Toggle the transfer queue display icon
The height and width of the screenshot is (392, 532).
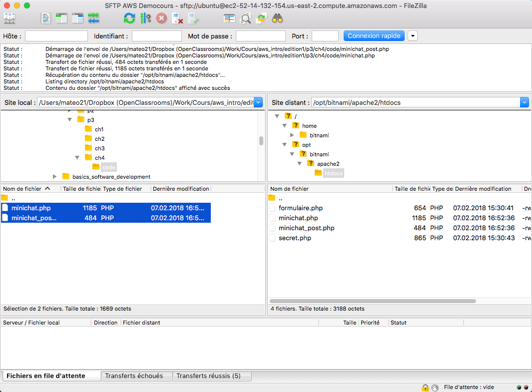(x=93, y=19)
